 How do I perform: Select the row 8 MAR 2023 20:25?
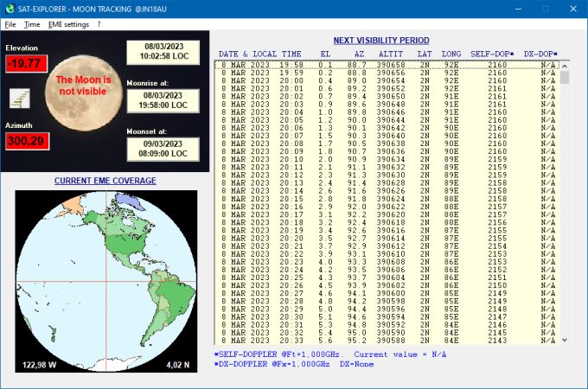click(x=387, y=277)
